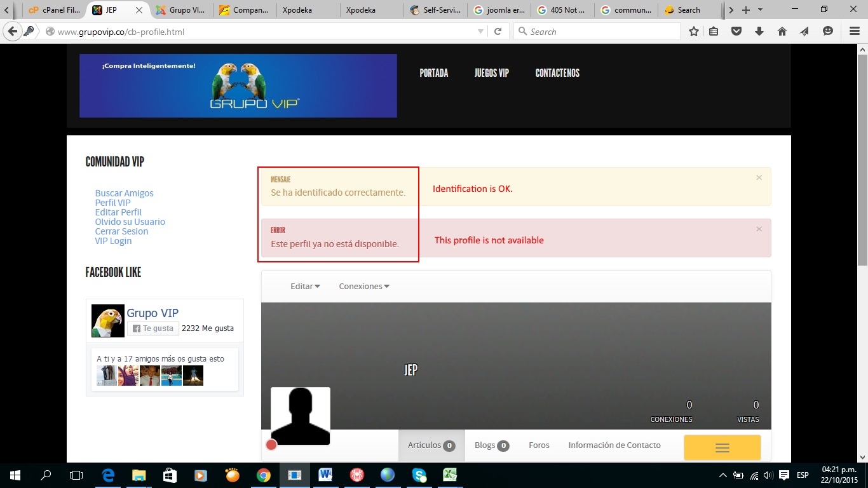This screenshot has width=868, height=488.
Task: Bookmark this page with the star icon
Action: [x=694, y=31]
